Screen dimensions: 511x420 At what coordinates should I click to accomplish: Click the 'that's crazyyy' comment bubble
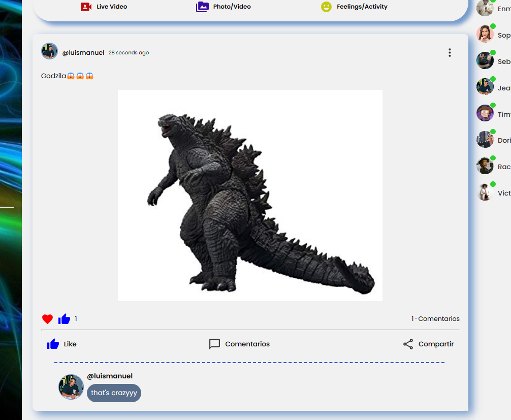tap(114, 393)
